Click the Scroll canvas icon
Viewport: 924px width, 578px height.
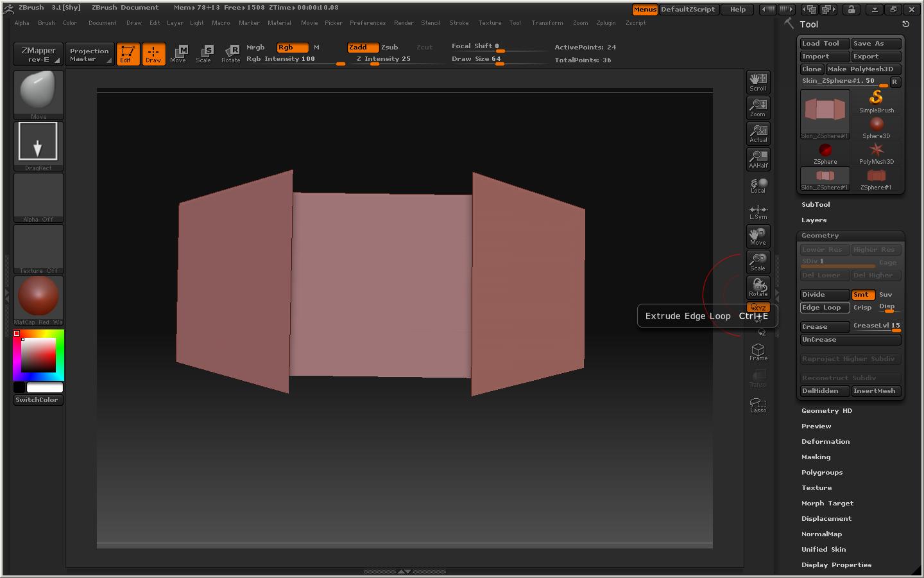tap(758, 82)
